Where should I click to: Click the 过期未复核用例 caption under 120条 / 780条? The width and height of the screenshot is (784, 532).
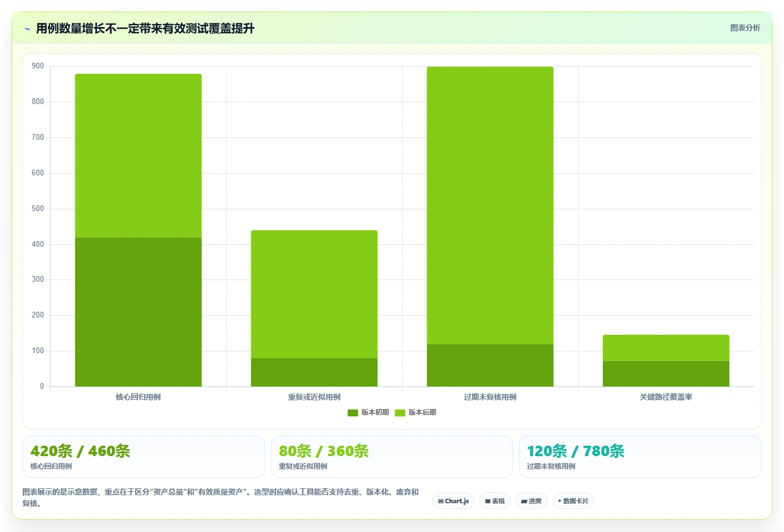coord(551,466)
